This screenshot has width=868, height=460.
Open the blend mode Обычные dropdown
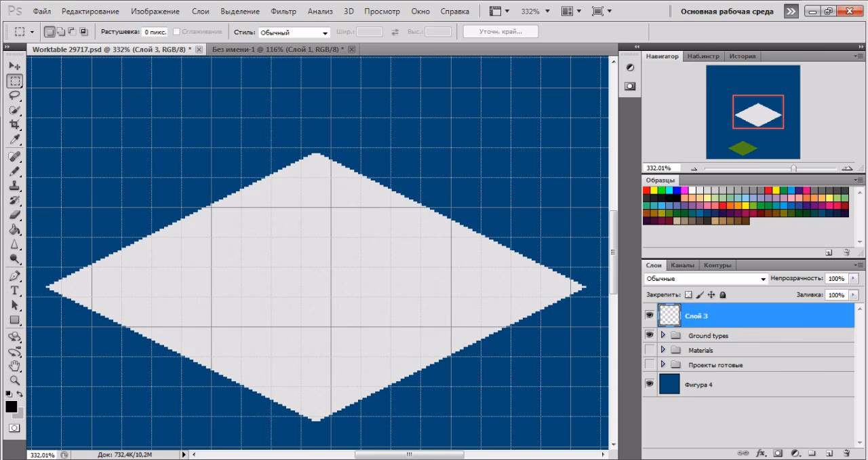[705, 279]
